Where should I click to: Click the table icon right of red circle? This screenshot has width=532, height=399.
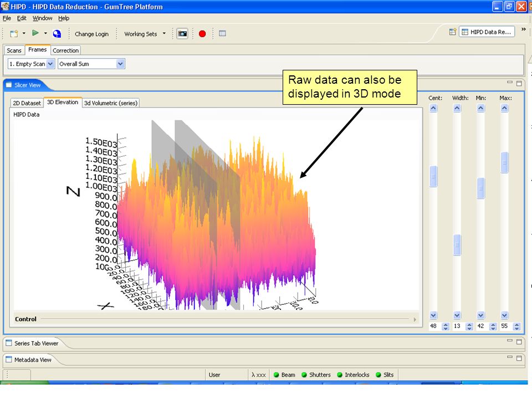(222, 33)
